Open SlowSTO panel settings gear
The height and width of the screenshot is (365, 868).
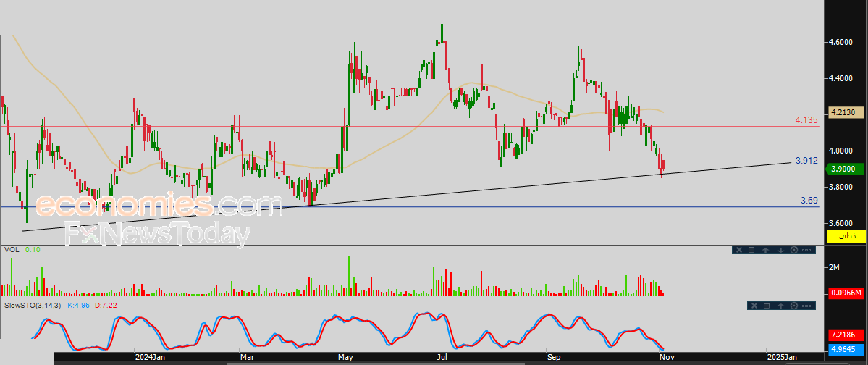(x=795, y=305)
